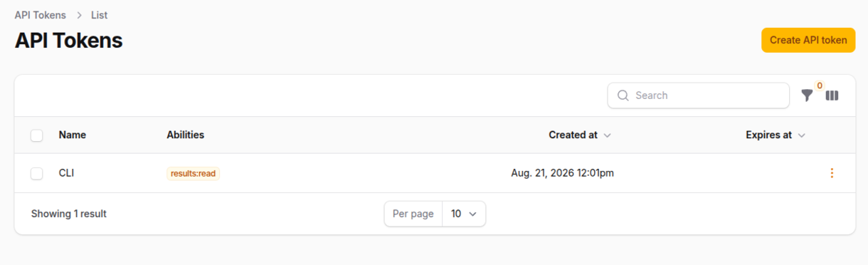
Task: Click the results:read ability badge
Action: [194, 173]
